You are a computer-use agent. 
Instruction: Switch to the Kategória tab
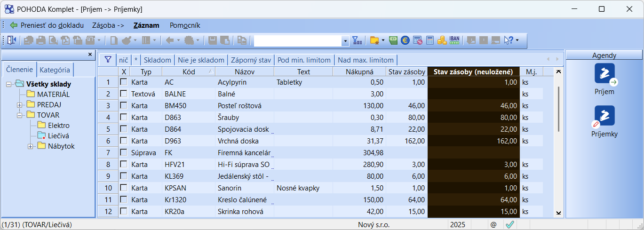click(55, 70)
